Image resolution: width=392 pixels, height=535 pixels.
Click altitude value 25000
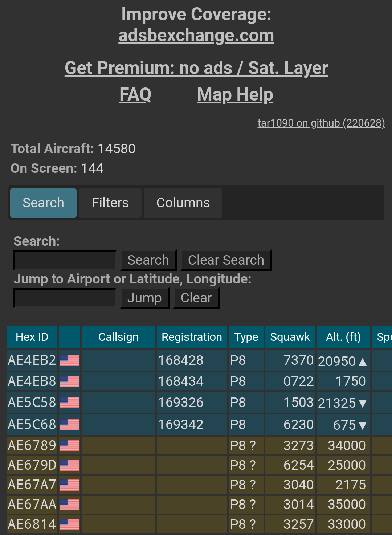point(347,465)
